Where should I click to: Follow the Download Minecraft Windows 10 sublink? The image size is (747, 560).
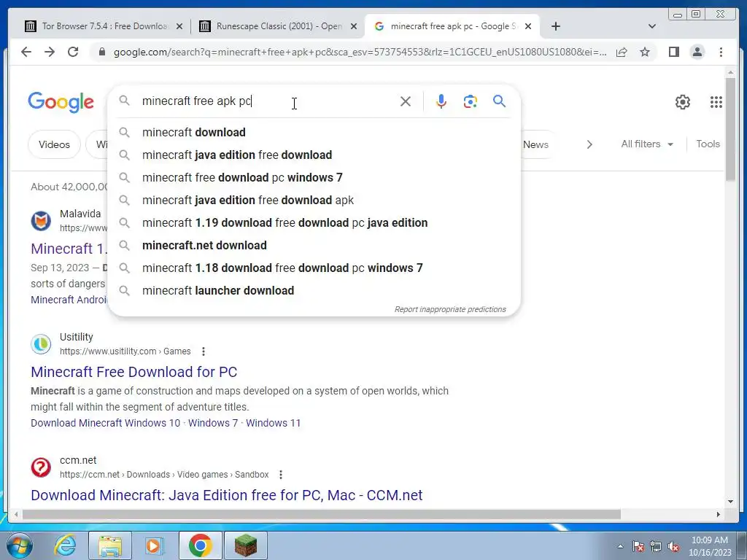click(106, 423)
